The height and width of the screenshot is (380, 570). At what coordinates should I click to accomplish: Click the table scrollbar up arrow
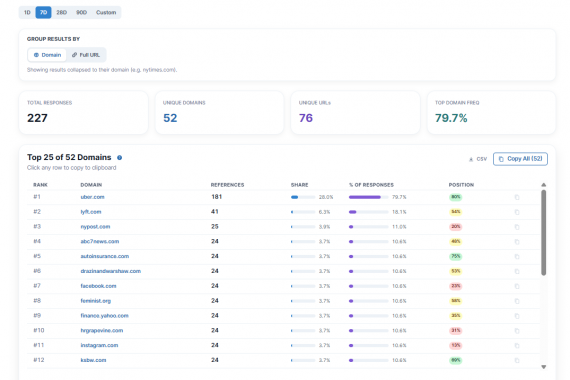543,185
